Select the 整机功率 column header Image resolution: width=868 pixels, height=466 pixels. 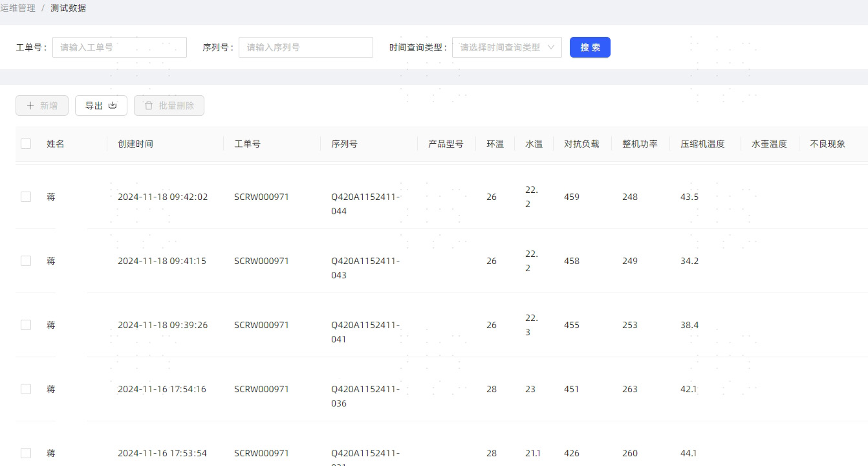pyautogui.click(x=640, y=144)
